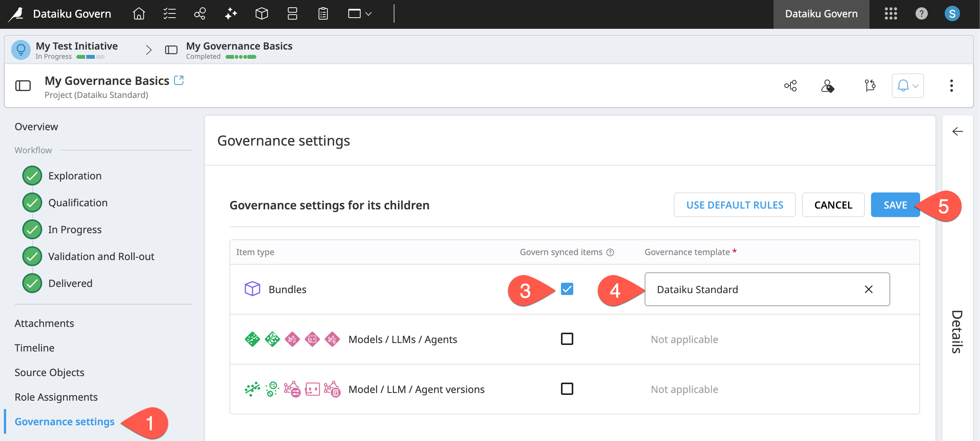
Task: Show help for Govern synced items
Action: pos(610,252)
